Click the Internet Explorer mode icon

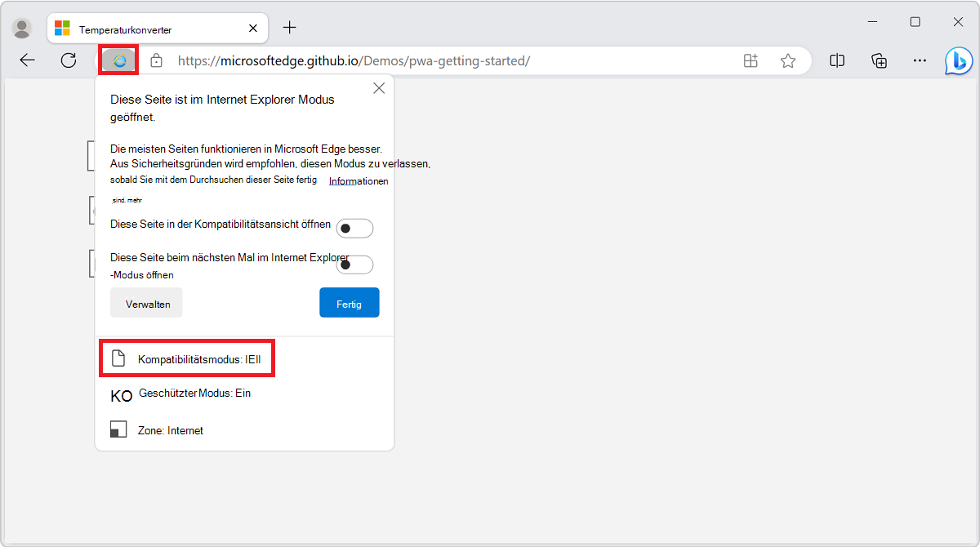[x=119, y=60]
